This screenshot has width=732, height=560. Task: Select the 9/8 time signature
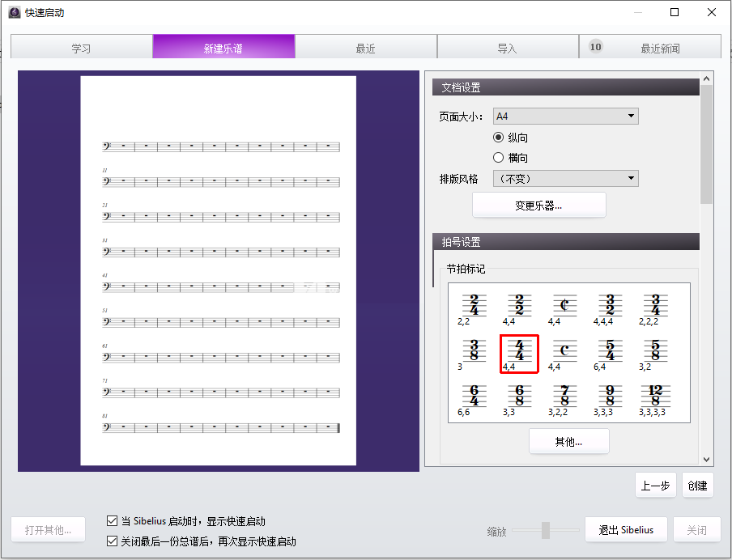pos(611,397)
